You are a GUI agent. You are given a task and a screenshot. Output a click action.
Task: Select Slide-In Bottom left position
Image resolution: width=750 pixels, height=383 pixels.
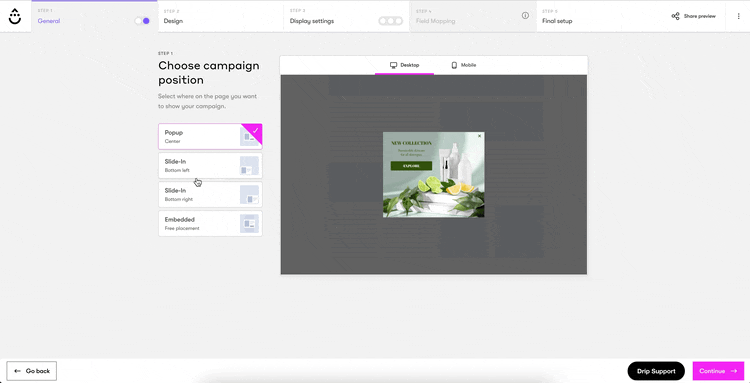[x=210, y=165]
